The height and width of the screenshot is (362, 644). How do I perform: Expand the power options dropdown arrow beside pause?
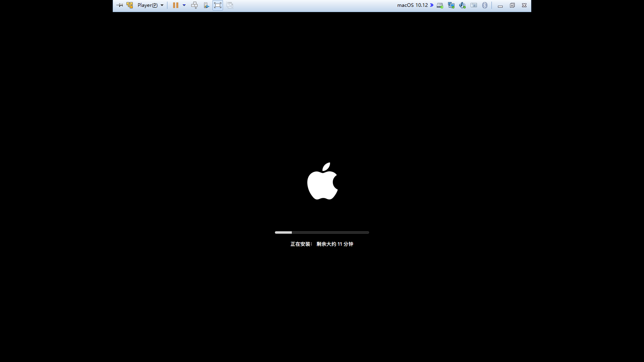[x=184, y=5]
